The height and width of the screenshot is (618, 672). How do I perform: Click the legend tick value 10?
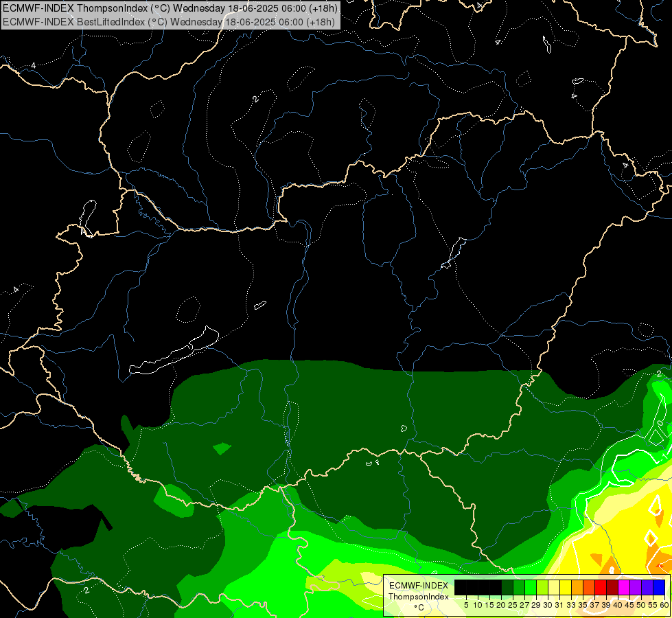(478, 605)
